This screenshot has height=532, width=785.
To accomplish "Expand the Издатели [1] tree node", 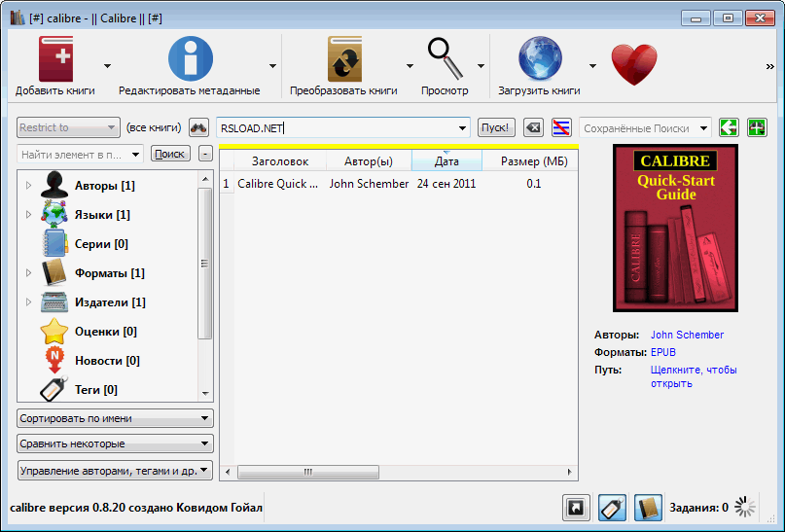I will 28,301.
